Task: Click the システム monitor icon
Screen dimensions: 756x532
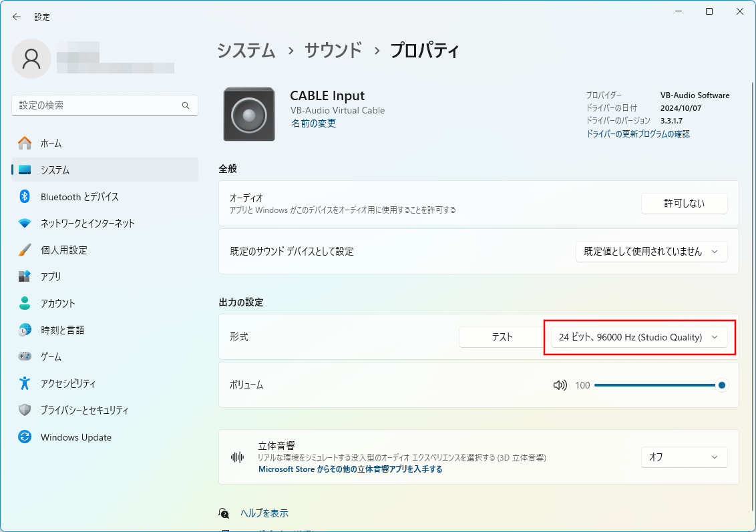Action: (25, 170)
